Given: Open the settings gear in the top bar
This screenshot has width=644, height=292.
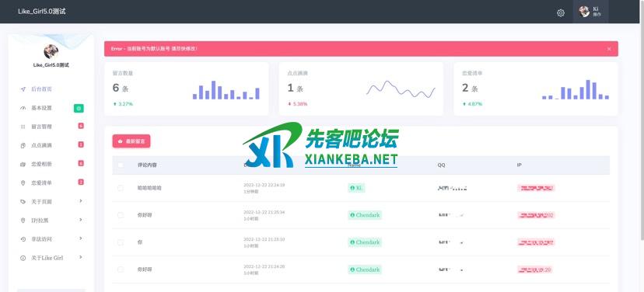Looking at the screenshot, I should pyautogui.click(x=561, y=13).
